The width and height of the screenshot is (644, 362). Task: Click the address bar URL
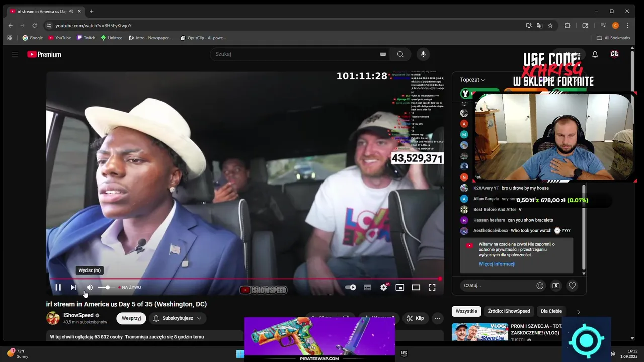(94, 25)
